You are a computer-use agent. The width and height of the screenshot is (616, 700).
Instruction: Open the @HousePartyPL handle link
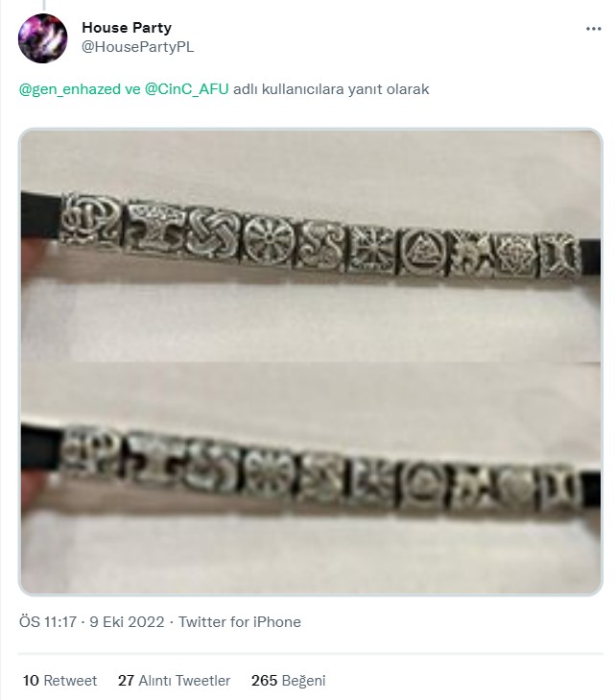click(138, 47)
